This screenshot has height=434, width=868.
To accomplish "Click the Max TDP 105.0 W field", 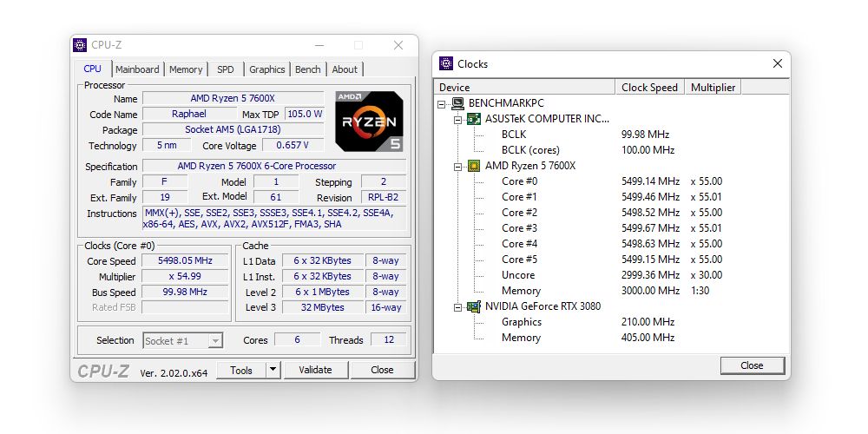I will point(305,114).
